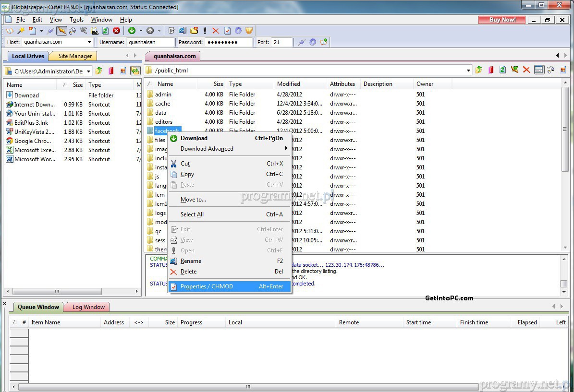Click into the Port input field

(x=282, y=42)
